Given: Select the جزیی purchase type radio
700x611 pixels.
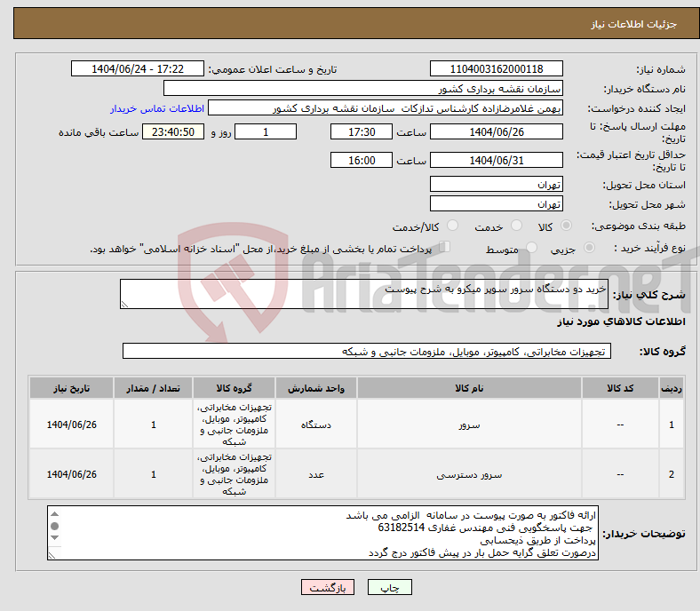Looking at the screenshot, I should coord(589,248).
